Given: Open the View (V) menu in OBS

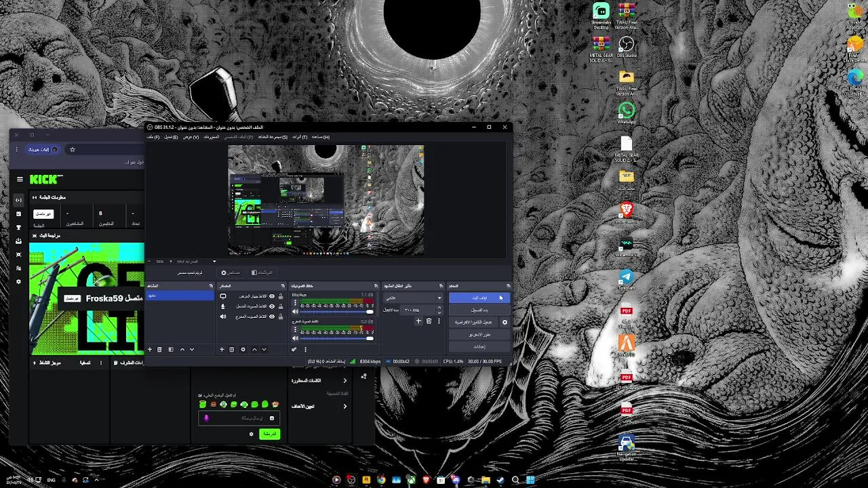Looking at the screenshot, I should pyautogui.click(x=191, y=137).
